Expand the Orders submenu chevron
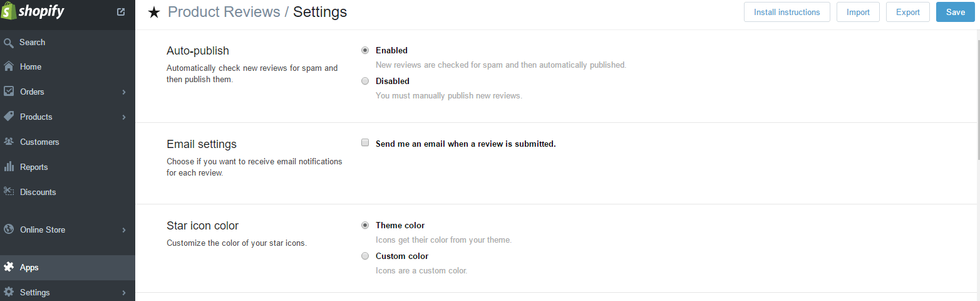This screenshot has height=301, width=980. pos(124,92)
